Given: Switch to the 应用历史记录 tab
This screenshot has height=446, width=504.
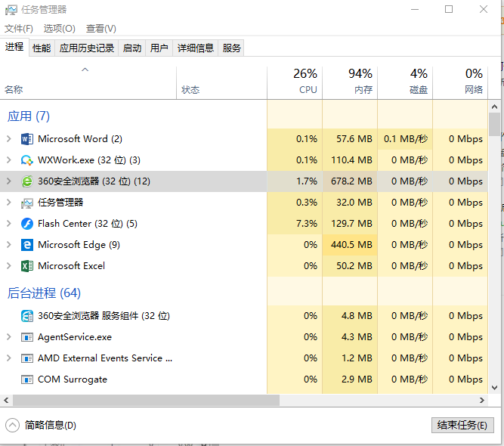Looking at the screenshot, I should pos(87,48).
